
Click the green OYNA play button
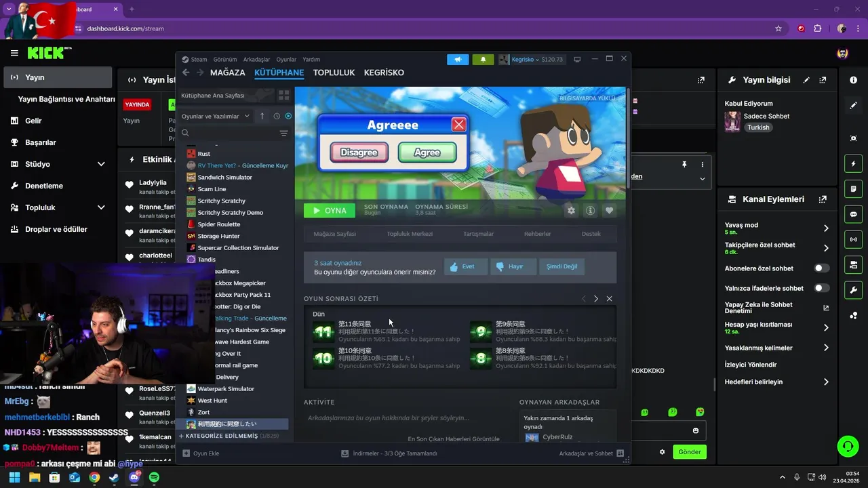(x=330, y=211)
